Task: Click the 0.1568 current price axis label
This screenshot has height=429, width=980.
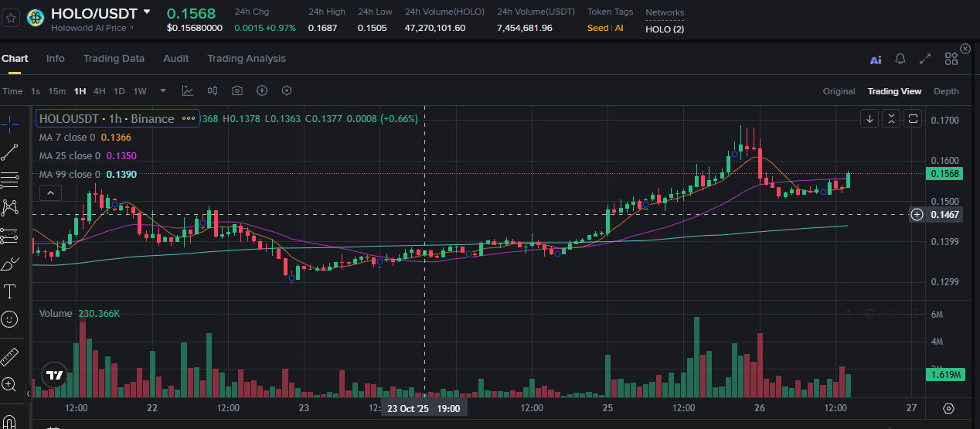Action: pos(945,174)
